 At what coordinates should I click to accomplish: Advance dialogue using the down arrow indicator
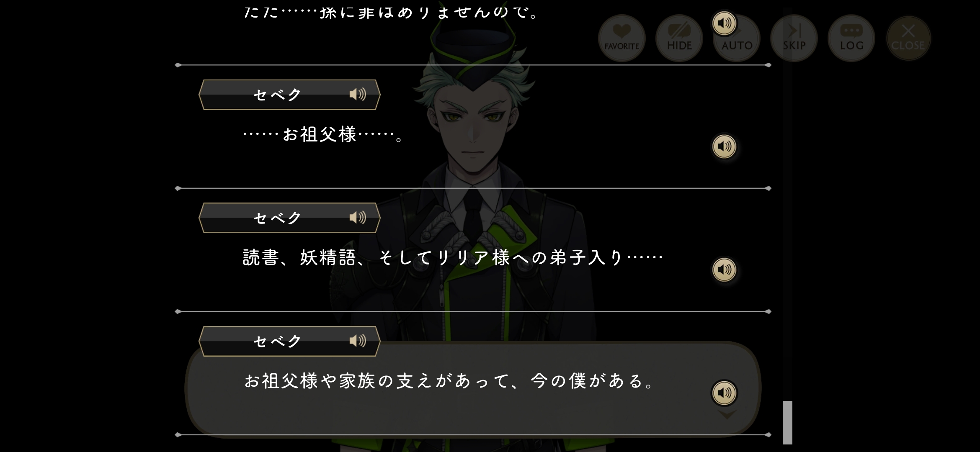727,415
